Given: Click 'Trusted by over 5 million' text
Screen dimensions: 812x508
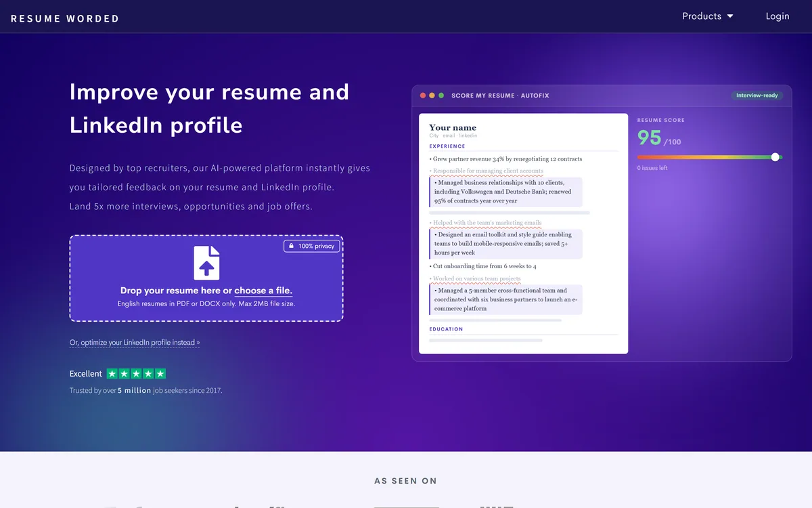Looking at the screenshot, I should (x=110, y=391).
